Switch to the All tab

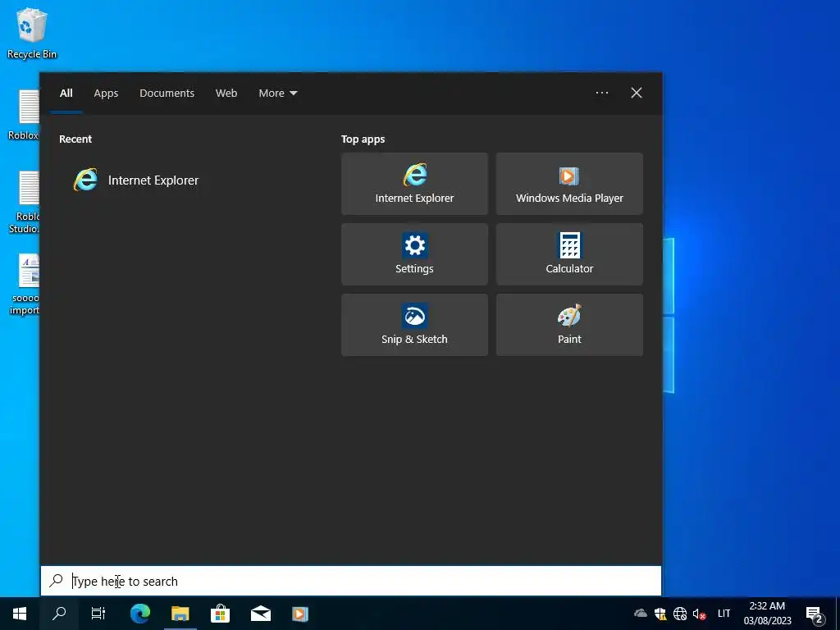(x=66, y=94)
